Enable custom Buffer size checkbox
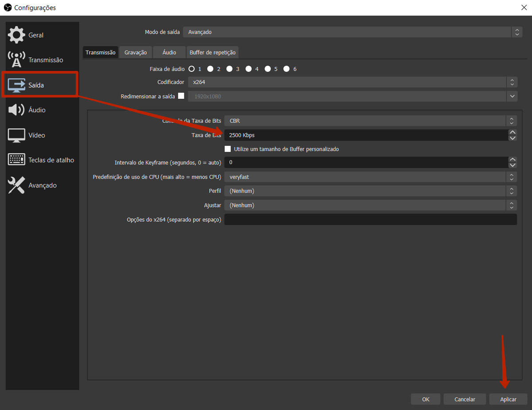The height and width of the screenshot is (410, 532). (x=228, y=149)
